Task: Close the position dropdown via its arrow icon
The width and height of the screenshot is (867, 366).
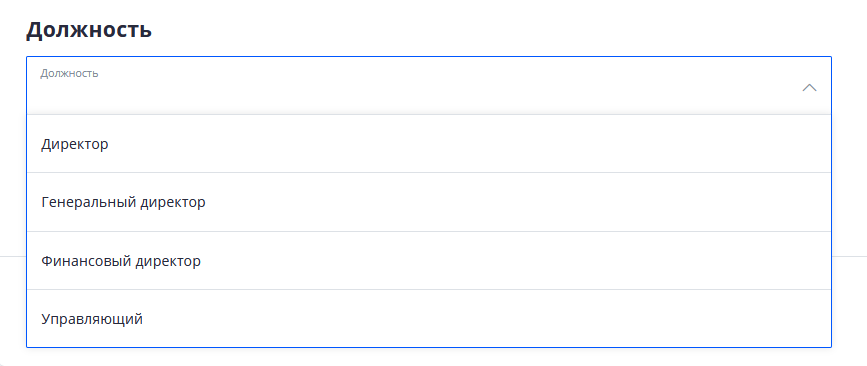Action: [x=809, y=88]
